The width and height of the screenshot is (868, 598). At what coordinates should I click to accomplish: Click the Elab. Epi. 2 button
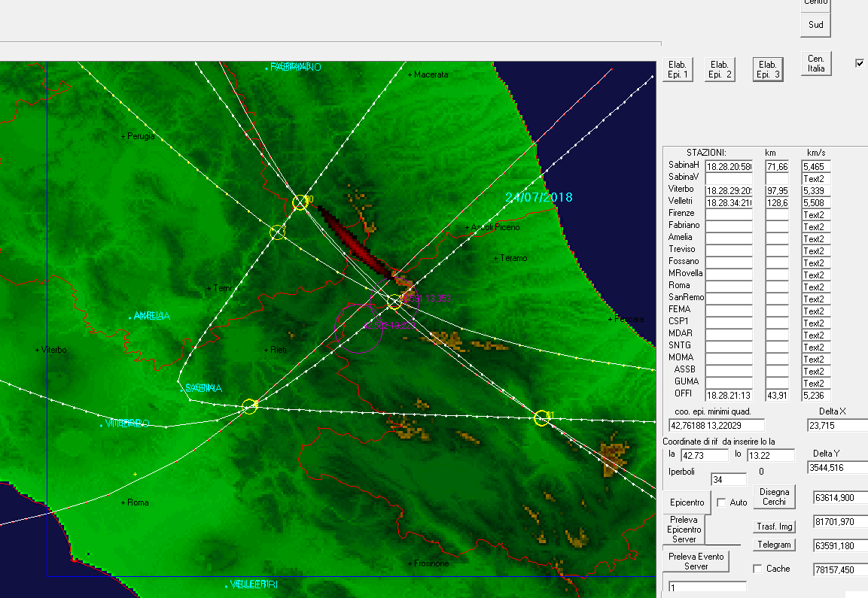click(720, 70)
